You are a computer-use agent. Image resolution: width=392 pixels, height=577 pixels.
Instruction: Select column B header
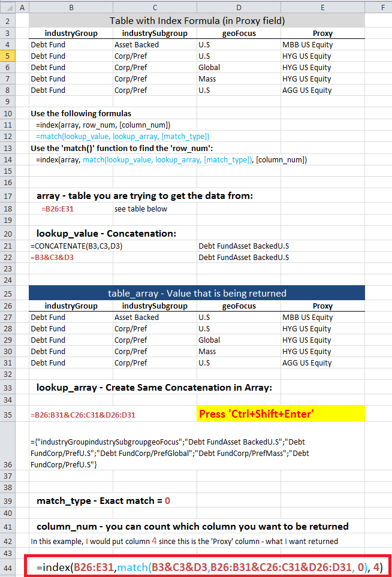point(71,7)
